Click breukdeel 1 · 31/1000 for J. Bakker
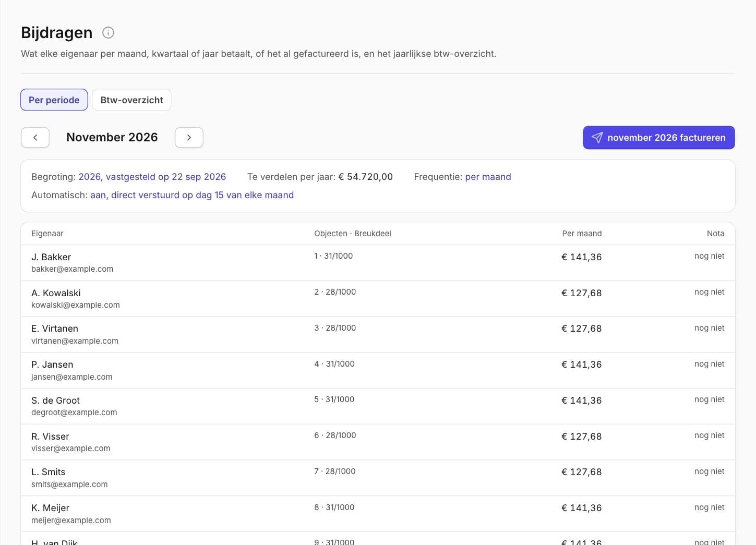756x545 pixels. click(333, 256)
